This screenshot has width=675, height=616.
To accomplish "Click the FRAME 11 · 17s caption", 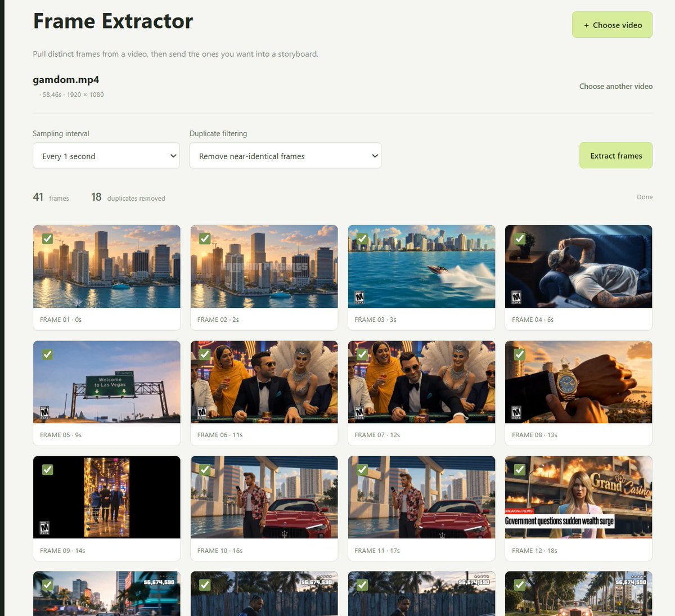I will 377,551.
